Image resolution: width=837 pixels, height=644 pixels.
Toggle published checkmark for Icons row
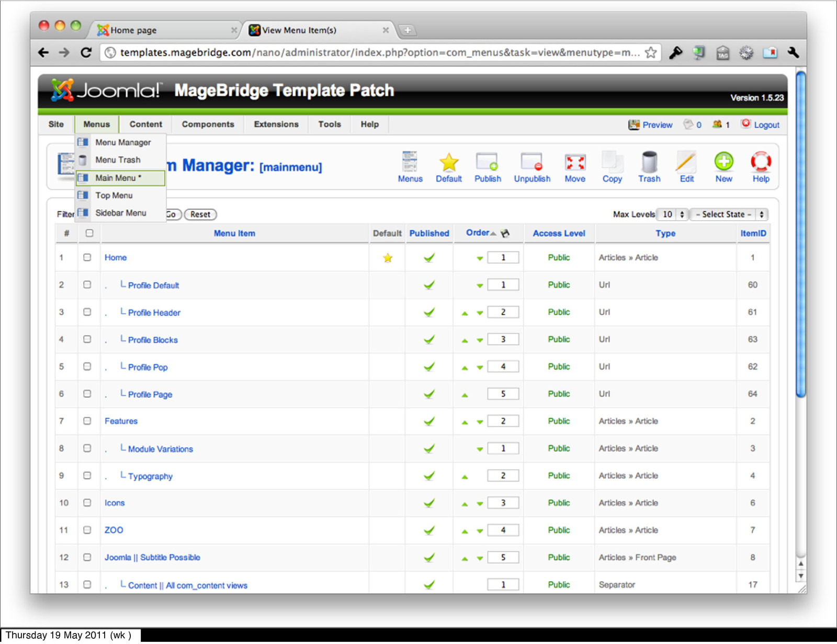[429, 503]
